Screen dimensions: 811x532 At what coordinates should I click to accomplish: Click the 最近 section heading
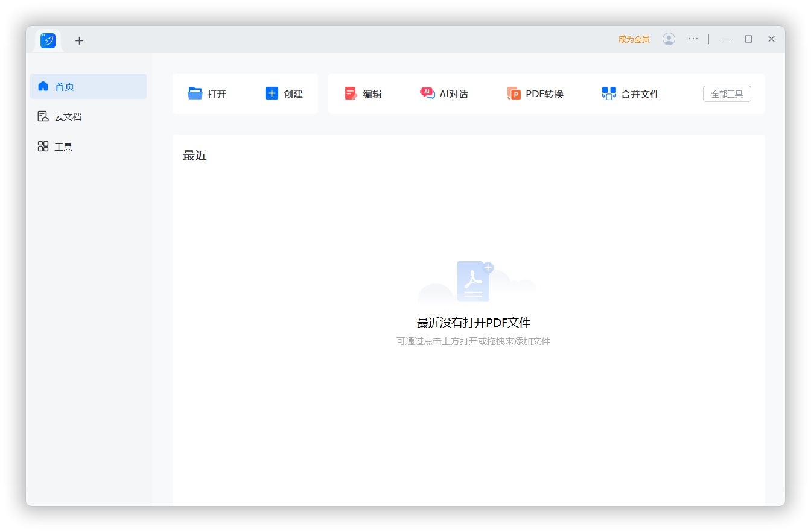tap(195, 156)
